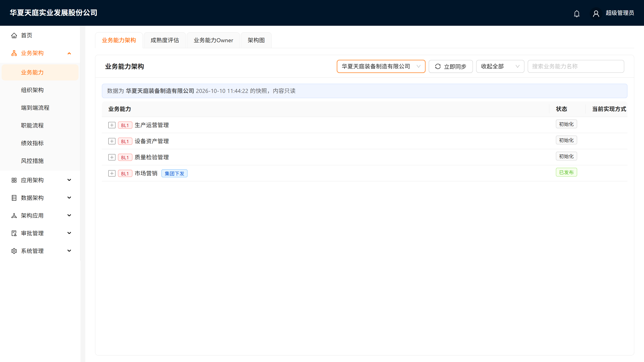The image size is (644, 362).
Task: Click the 数据架构 sidebar icon
Action: point(14,198)
